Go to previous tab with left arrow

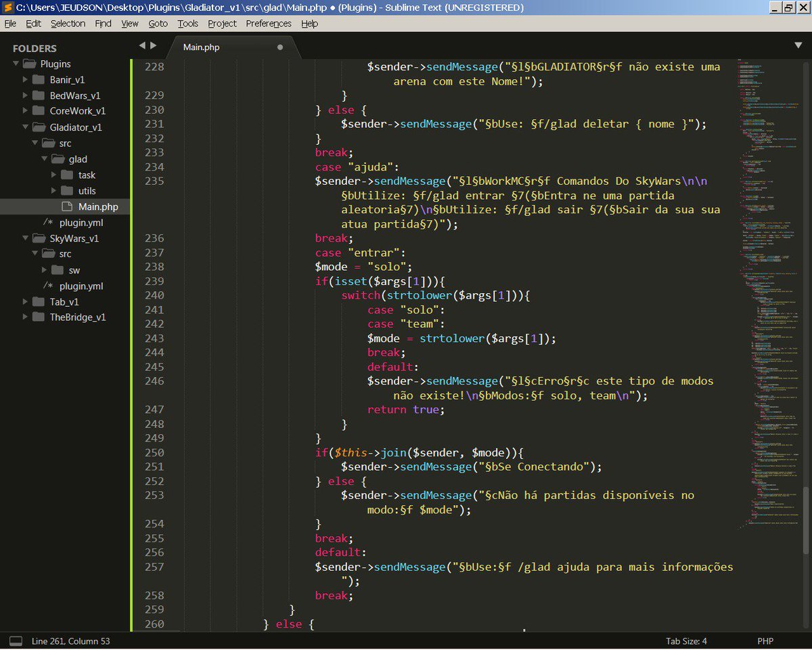tap(142, 45)
